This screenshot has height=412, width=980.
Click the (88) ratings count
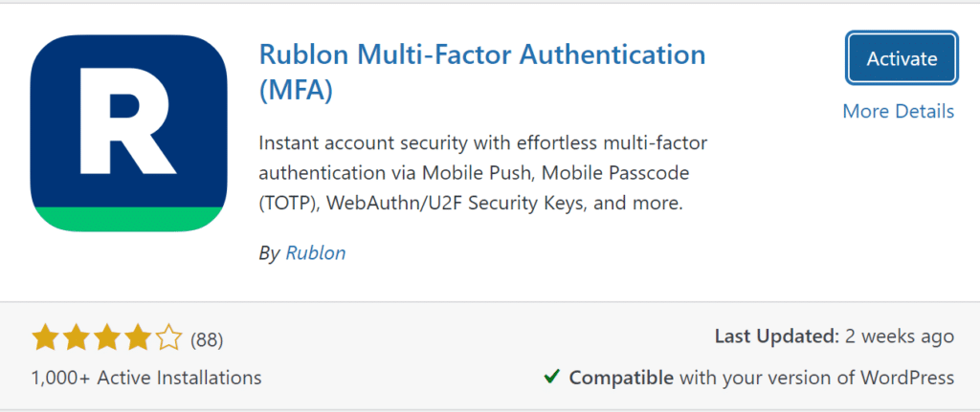click(x=207, y=339)
